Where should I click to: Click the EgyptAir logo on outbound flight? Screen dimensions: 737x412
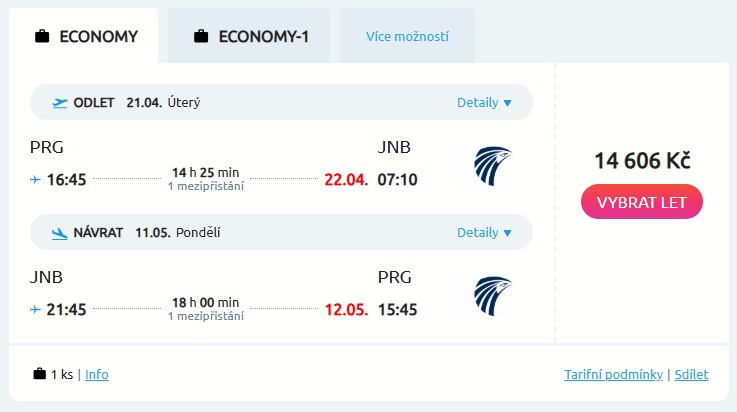tap(483, 166)
